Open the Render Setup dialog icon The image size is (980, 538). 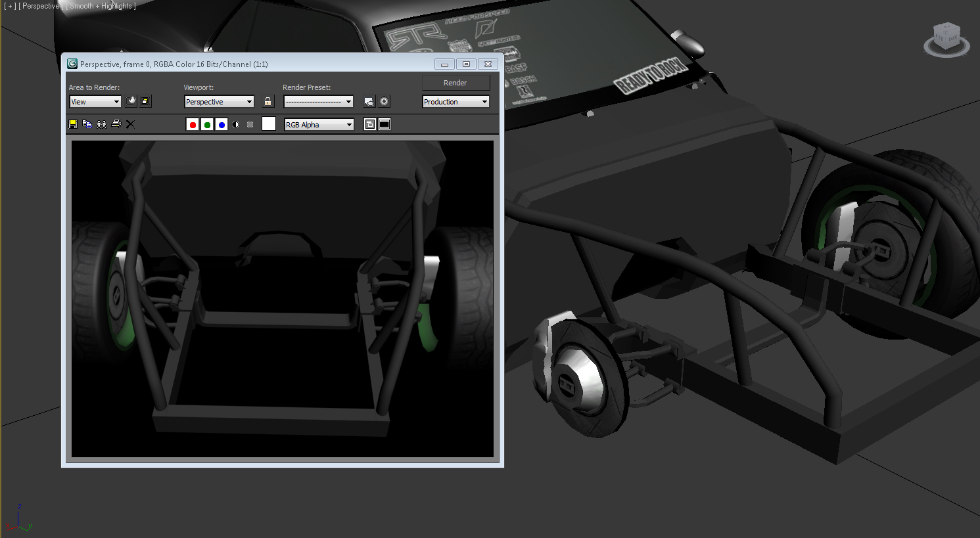click(x=369, y=102)
